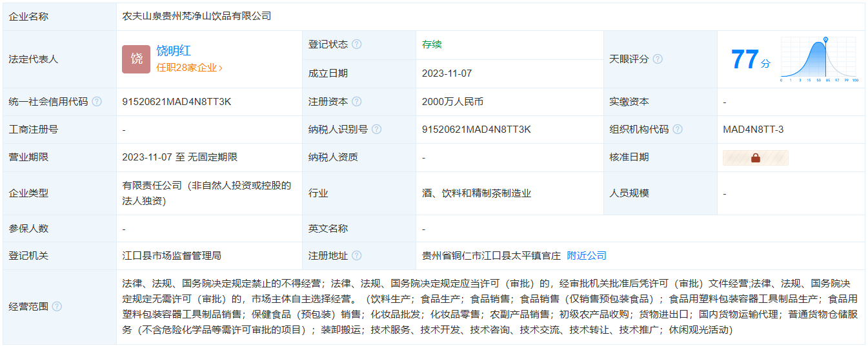868x348 pixels.
Task: Click the help icon beside 组织机构代码
Action: pyautogui.click(x=677, y=130)
